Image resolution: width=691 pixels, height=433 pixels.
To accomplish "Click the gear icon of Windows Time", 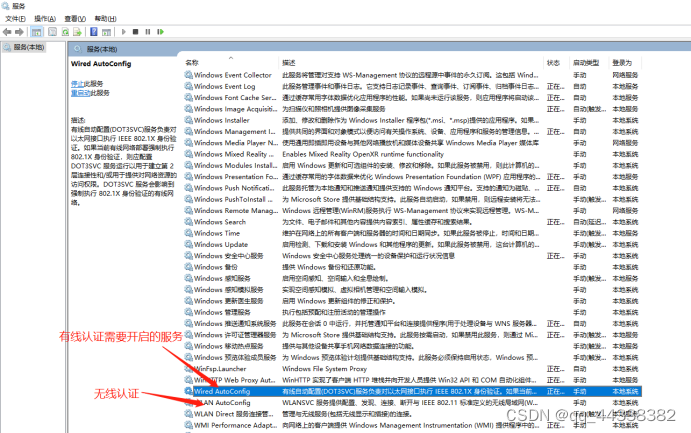I will (189, 233).
